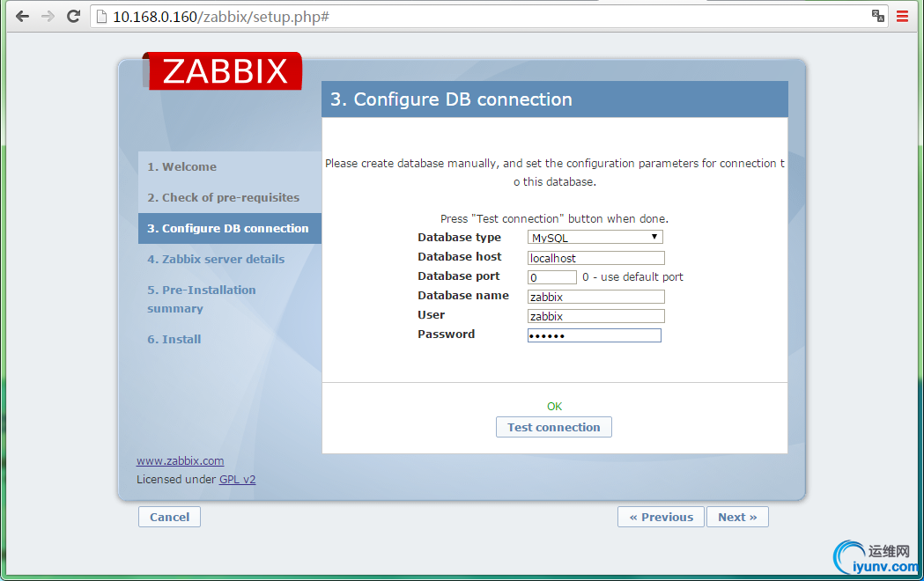Image resolution: width=924 pixels, height=581 pixels.
Task: Select step 2. Check of pre-requisites
Action: click(x=224, y=197)
